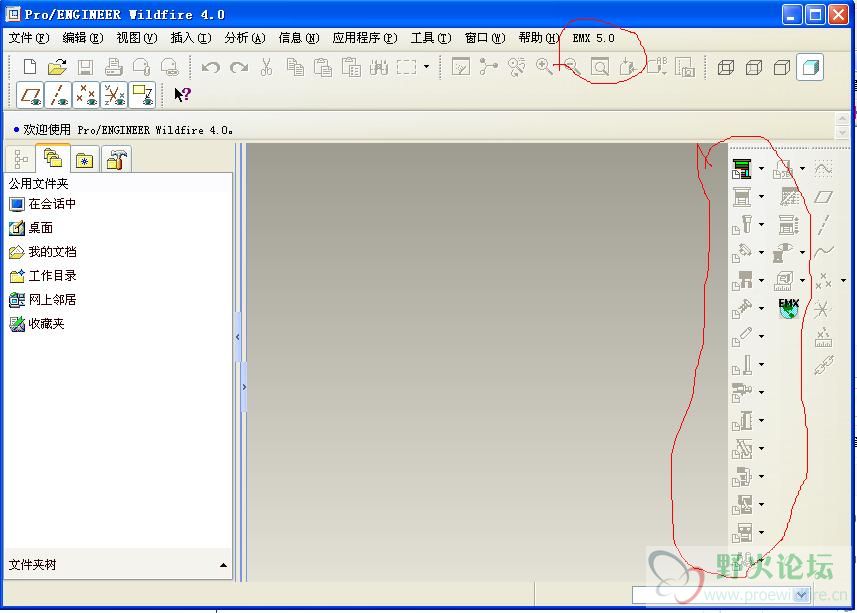Viewport: 857px width, 613px height.
Task: Open a file with the Open folder icon
Action: (57, 67)
